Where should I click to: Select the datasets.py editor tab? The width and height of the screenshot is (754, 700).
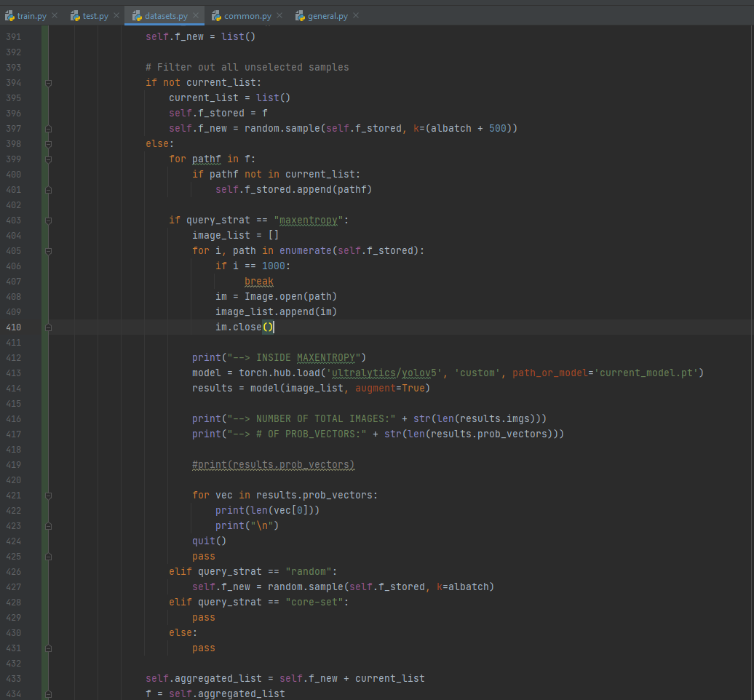pos(166,16)
